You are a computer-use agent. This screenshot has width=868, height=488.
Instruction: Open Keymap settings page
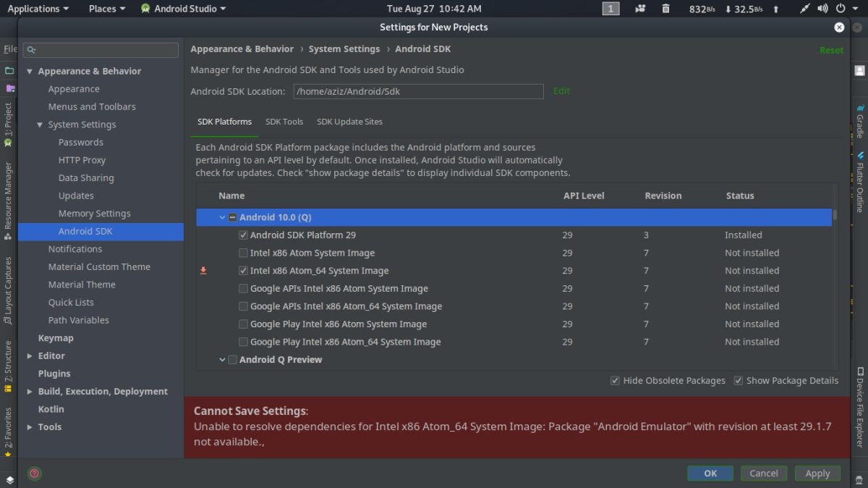tap(56, 338)
